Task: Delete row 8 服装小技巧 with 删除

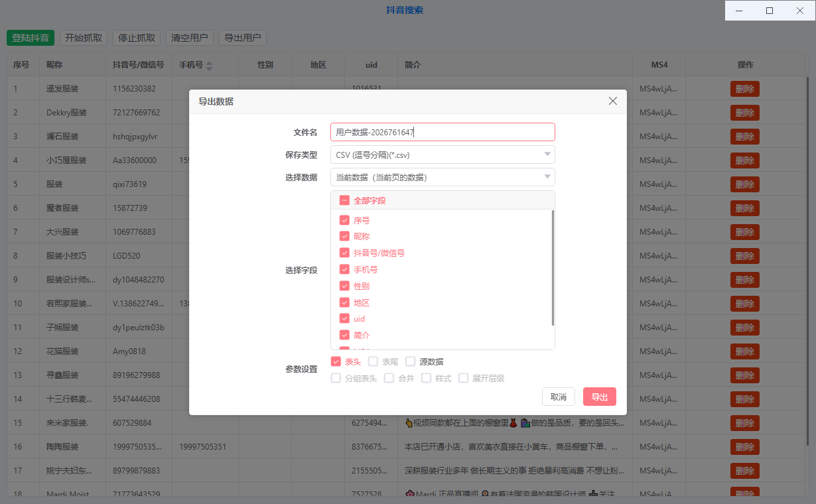Action: tap(745, 256)
